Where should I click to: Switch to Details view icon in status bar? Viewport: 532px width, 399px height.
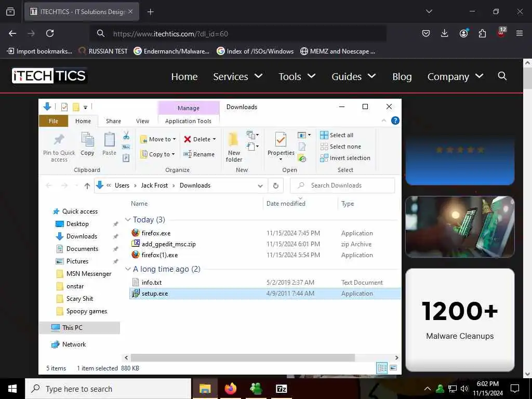(x=382, y=368)
